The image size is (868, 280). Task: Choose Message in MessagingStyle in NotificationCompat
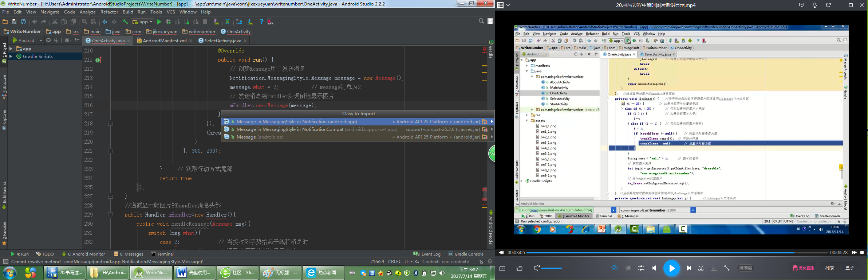tap(358, 129)
